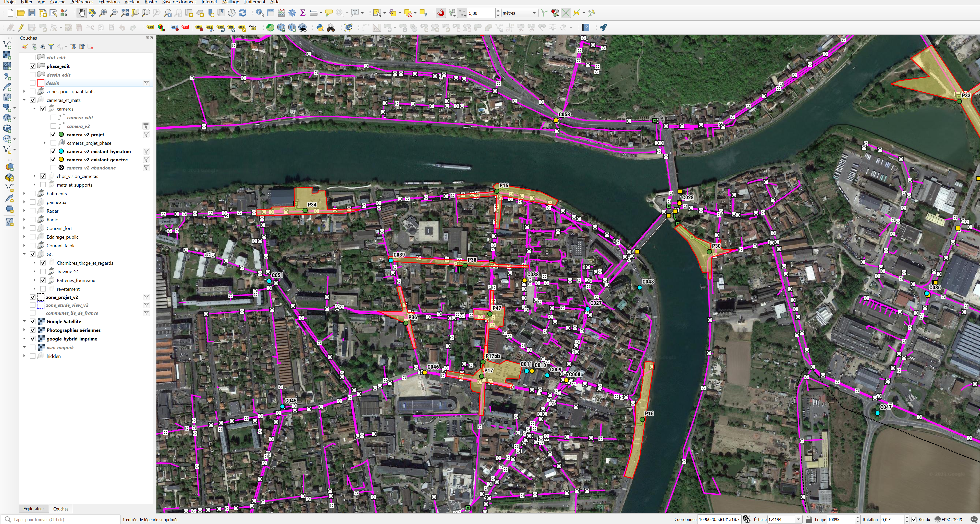The height and width of the screenshot is (524, 980).
Task: Toggle snapping with the red magnet icon
Action: (x=440, y=13)
